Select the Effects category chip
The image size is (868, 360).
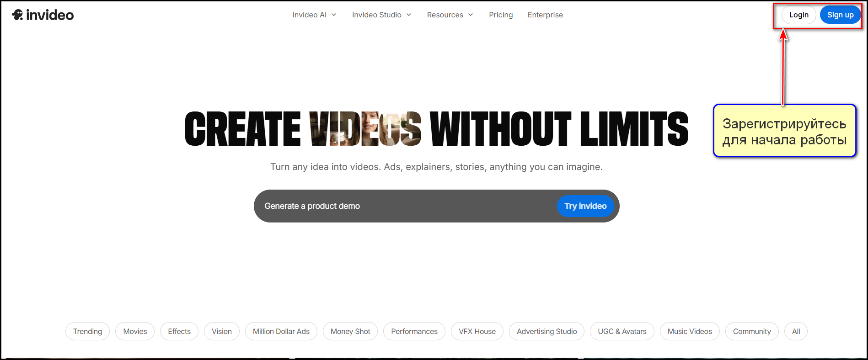coord(179,331)
